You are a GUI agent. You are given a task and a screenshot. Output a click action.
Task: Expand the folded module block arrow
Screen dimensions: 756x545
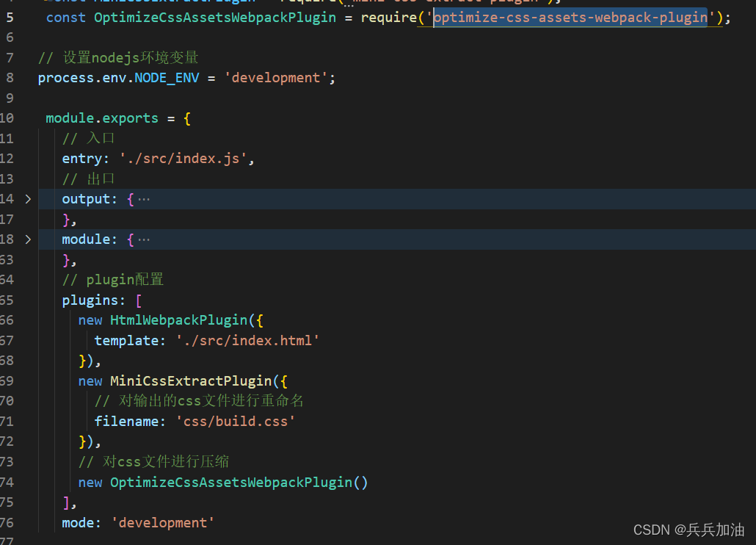click(x=28, y=239)
